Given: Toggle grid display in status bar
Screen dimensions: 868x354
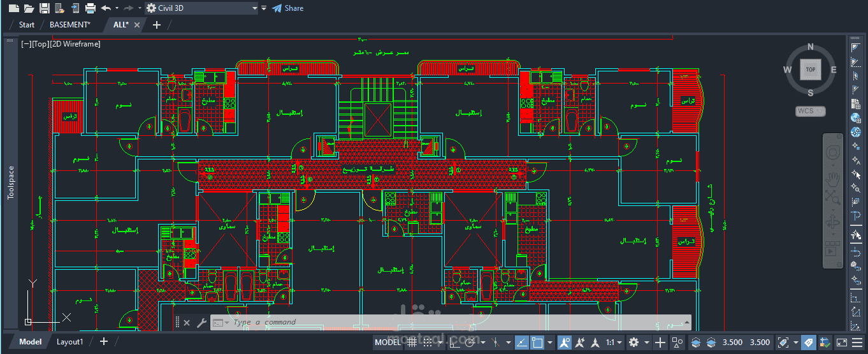Looking at the screenshot, I should [412, 343].
